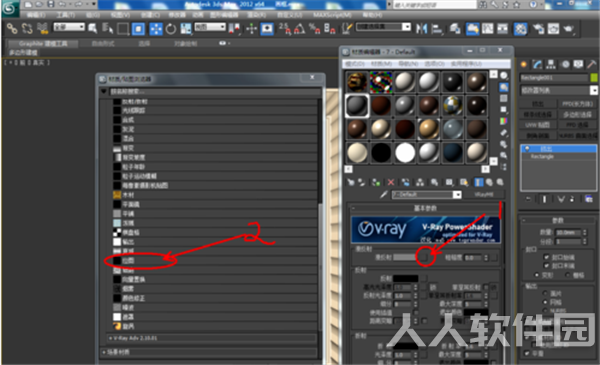Click the Sample Type sphere icon
Image resolution: width=600 pixels, height=365 pixels.
tap(504, 76)
